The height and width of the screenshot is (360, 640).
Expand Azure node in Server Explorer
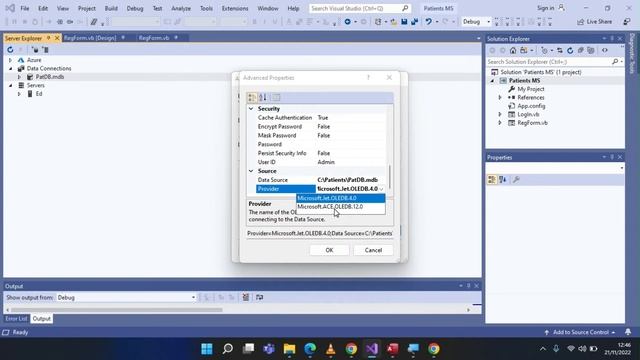pos(11,60)
